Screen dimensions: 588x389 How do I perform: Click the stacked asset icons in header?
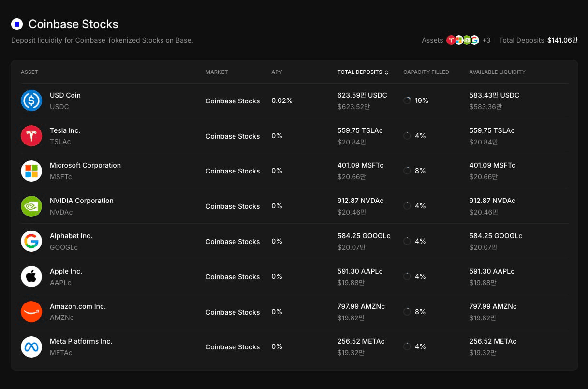click(463, 40)
